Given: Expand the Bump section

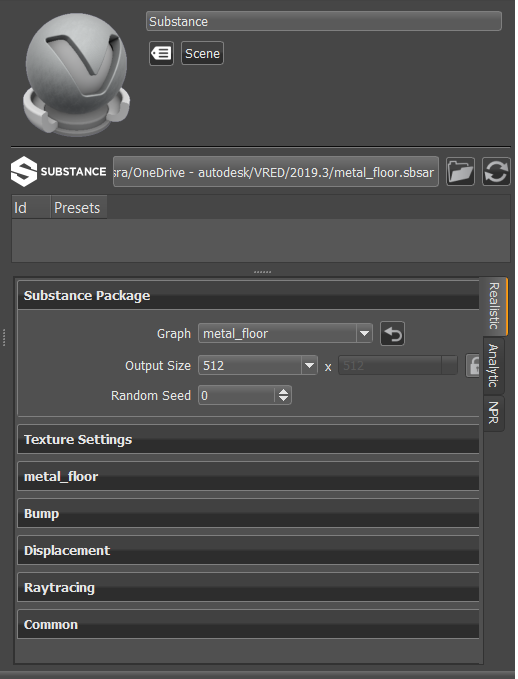Looking at the screenshot, I should 248,513.
